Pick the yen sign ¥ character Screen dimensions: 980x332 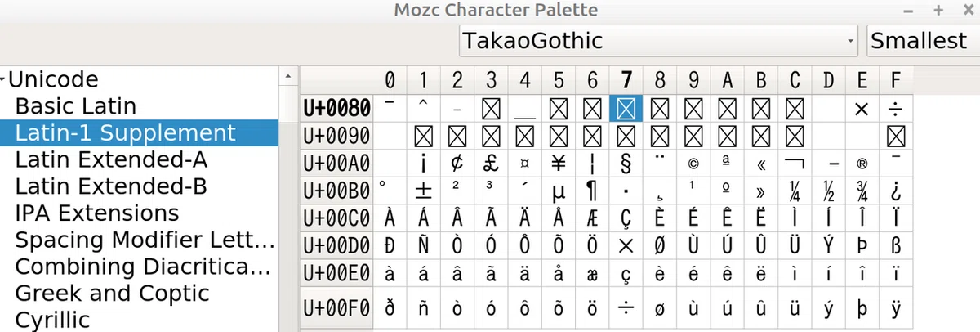pyautogui.click(x=559, y=163)
